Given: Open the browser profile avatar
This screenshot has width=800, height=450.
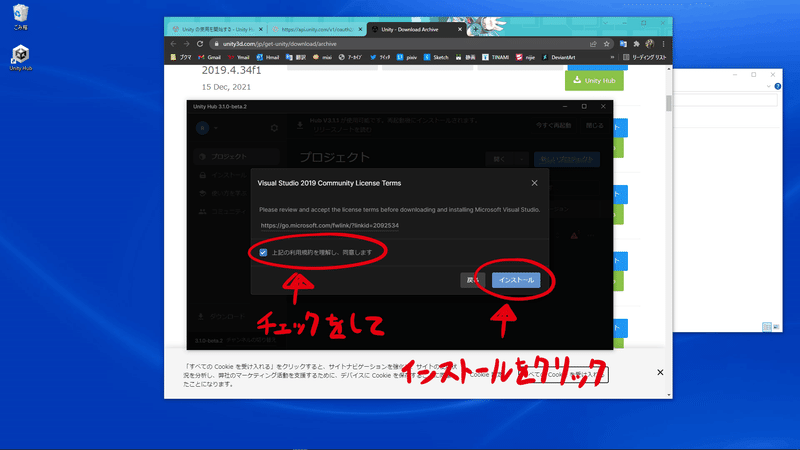Looking at the screenshot, I should (649, 44).
